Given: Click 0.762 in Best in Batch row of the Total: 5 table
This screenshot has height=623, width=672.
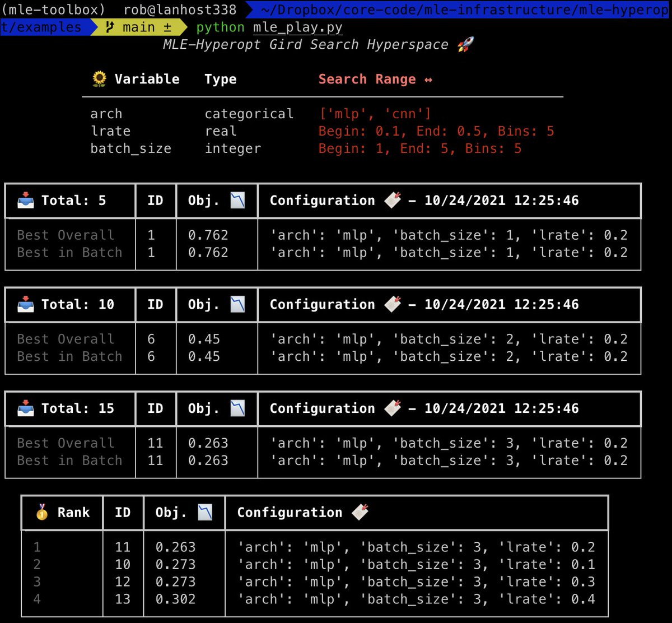Looking at the screenshot, I should (x=208, y=253).
